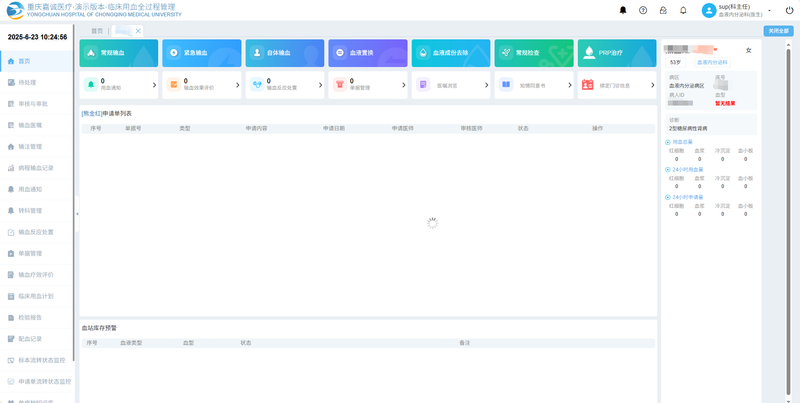Screen dimensions: 800x403
Task: Select 审核与审批 in the sidebar
Action: 37,104
